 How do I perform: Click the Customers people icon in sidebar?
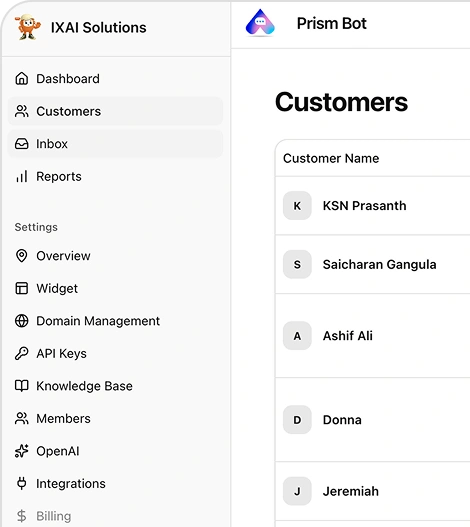click(22, 111)
